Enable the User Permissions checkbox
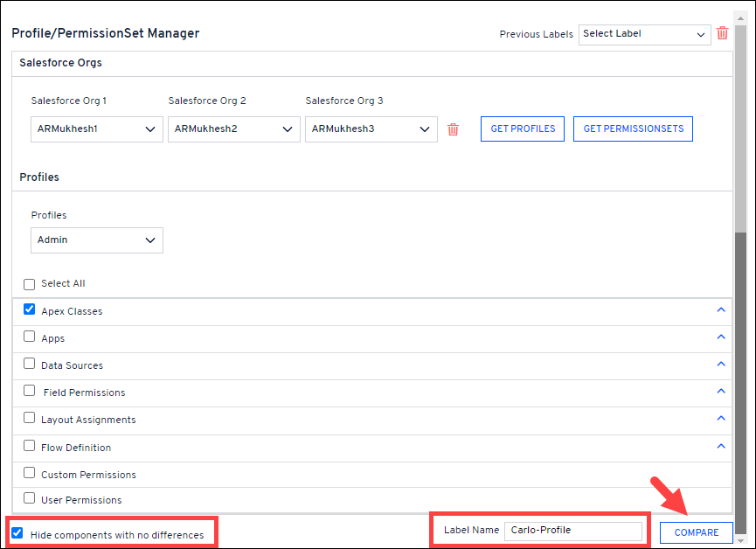The width and height of the screenshot is (756, 549). (30, 499)
